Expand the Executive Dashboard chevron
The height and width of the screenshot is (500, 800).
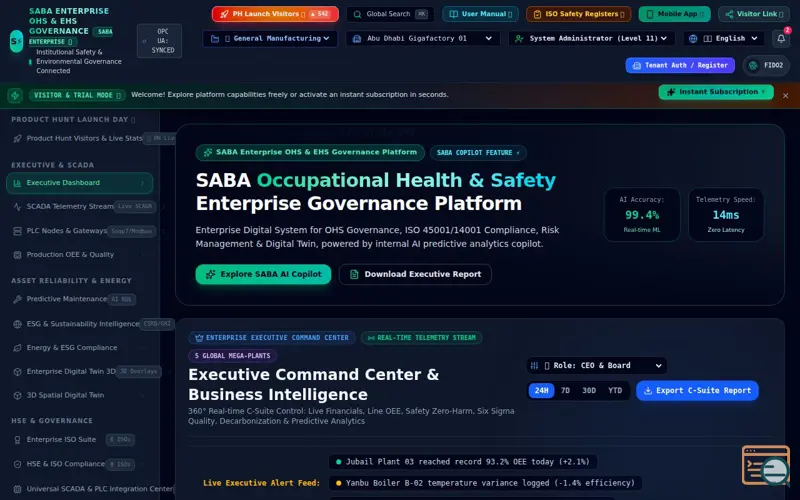coord(142,183)
